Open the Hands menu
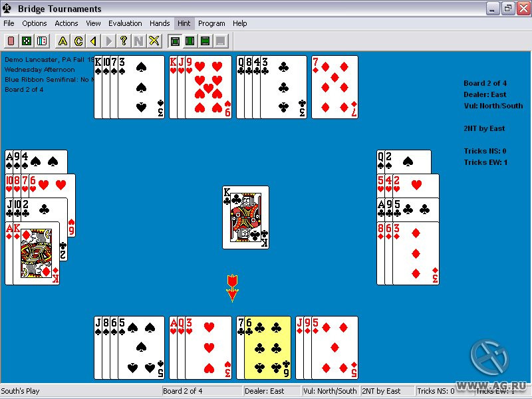Viewport: 532px width, 399px height. 160,23
